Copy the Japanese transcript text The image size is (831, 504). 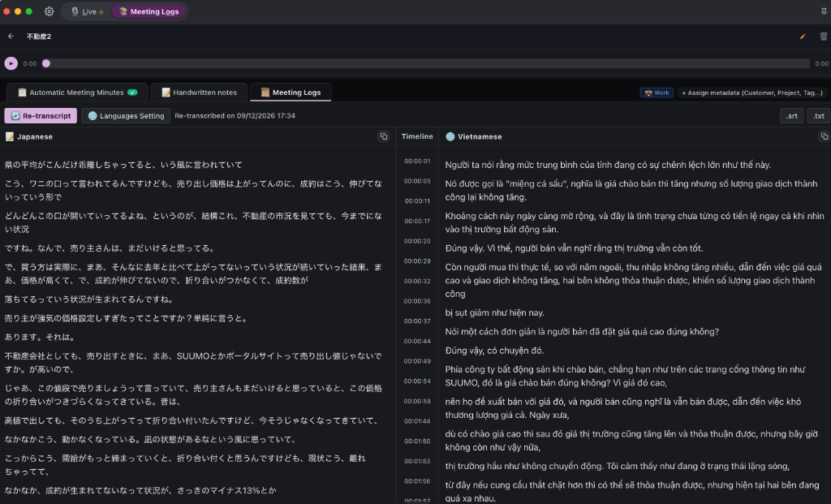point(383,136)
